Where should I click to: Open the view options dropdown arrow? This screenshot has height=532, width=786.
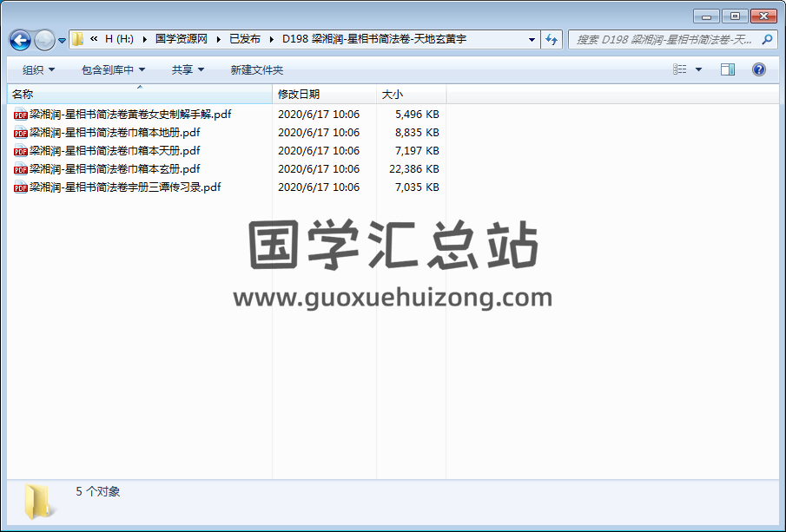coord(698,69)
